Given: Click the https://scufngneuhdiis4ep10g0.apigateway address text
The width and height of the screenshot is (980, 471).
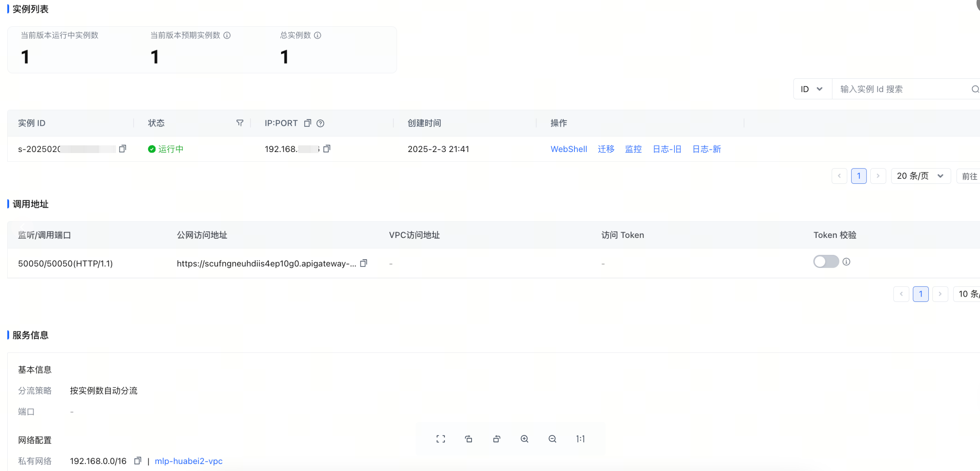Looking at the screenshot, I should 266,264.
